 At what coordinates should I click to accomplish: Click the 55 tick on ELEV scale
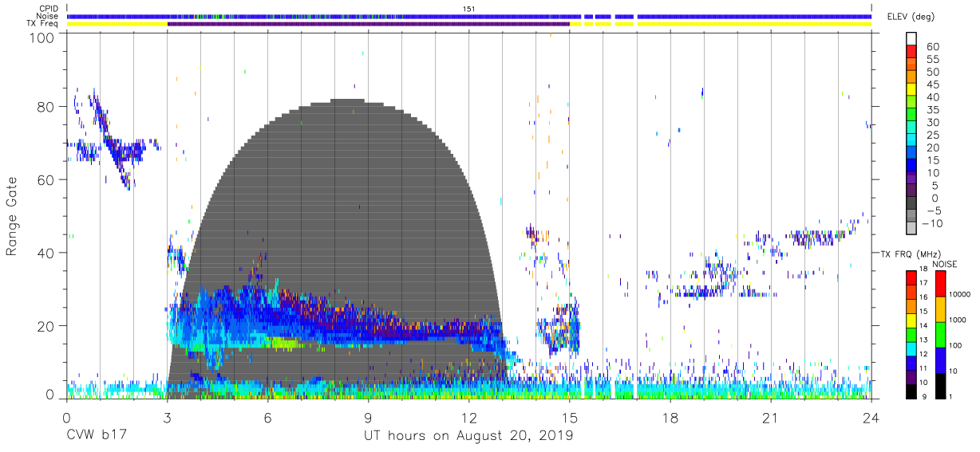tap(932, 60)
